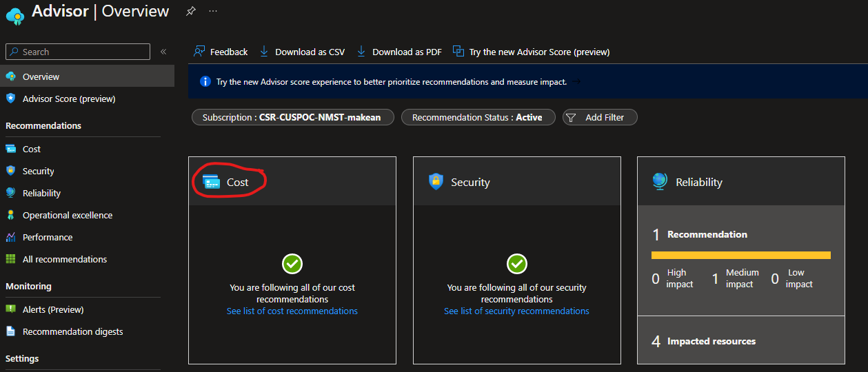
Task: Open the Subscription filter pill
Action: pyautogui.click(x=293, y=117)
